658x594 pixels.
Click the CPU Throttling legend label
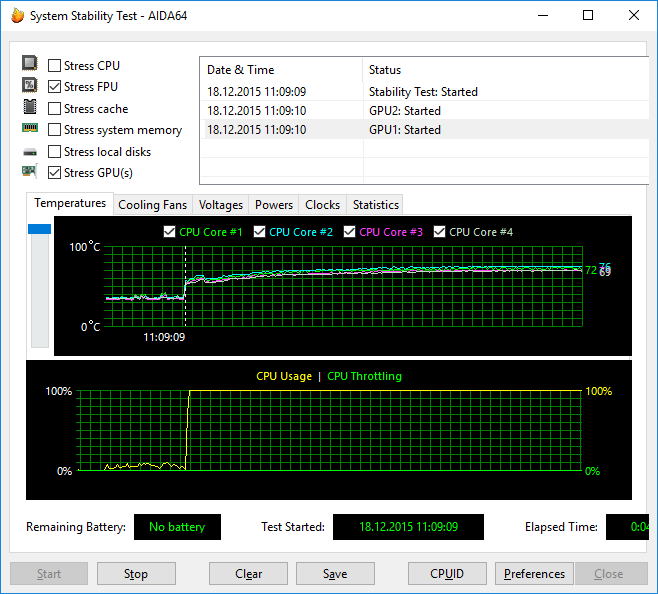coord(364,376)
